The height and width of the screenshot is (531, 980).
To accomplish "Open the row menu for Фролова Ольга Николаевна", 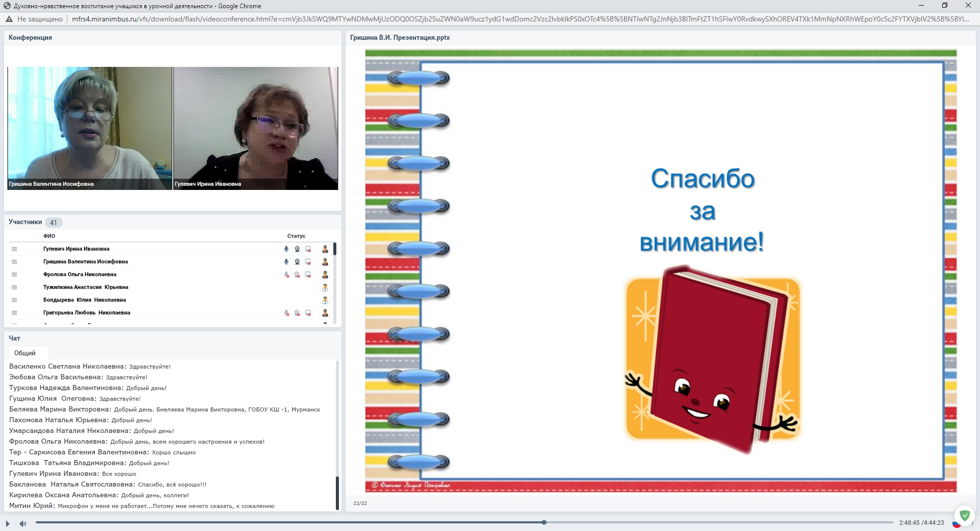I will 14,275.
